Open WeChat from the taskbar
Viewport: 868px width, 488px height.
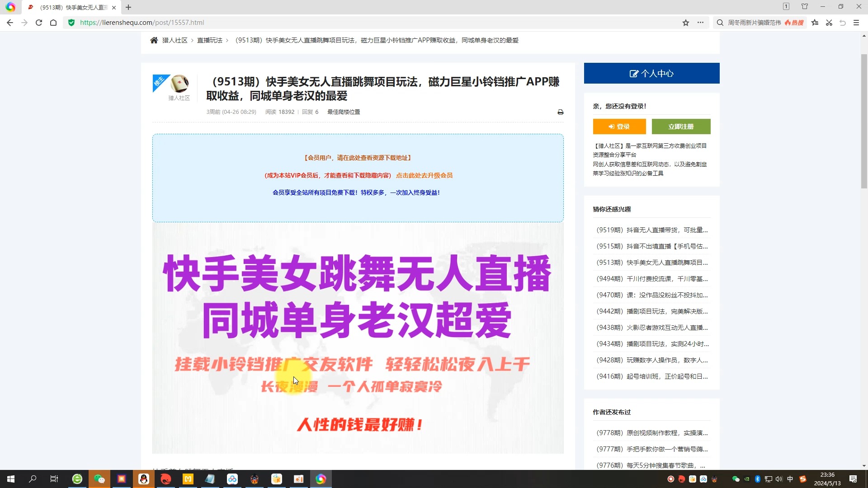coord(99,479)
